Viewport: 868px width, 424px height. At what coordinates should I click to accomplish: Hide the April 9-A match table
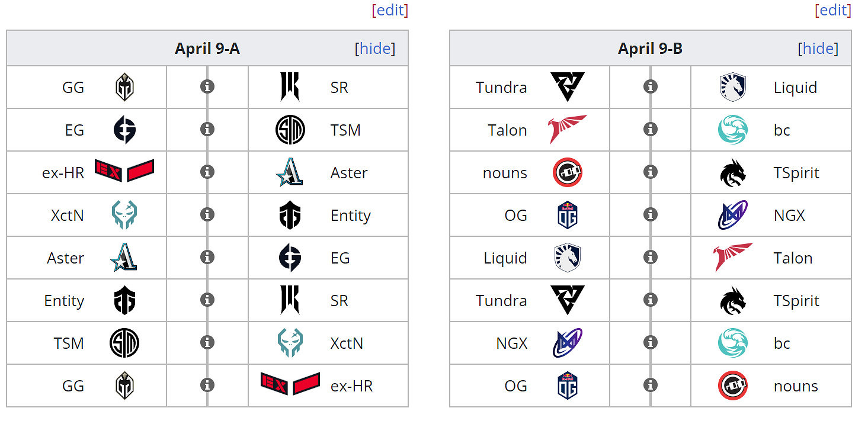(375, 49)
